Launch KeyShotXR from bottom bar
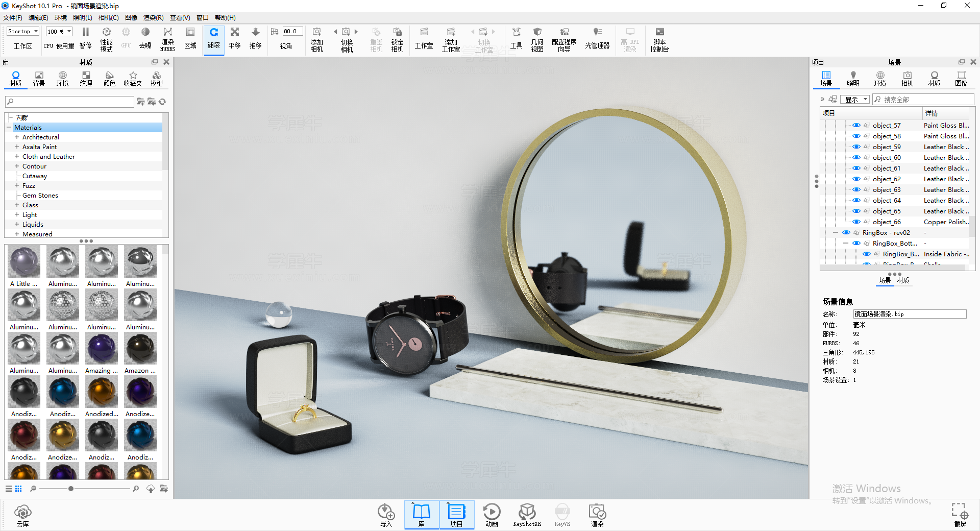Screen dimensions: 980x531 527,515
